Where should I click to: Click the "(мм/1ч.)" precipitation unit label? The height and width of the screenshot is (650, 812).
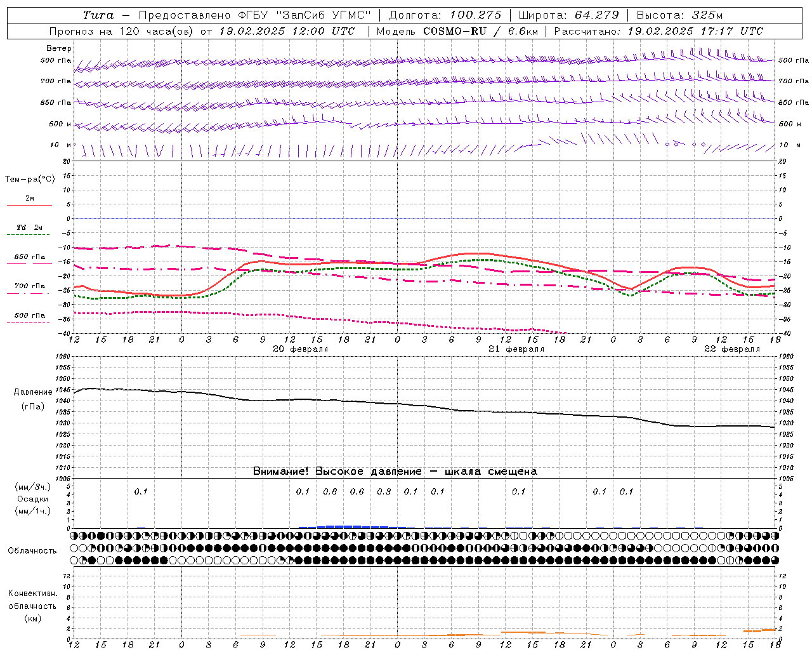pos(33,511)
